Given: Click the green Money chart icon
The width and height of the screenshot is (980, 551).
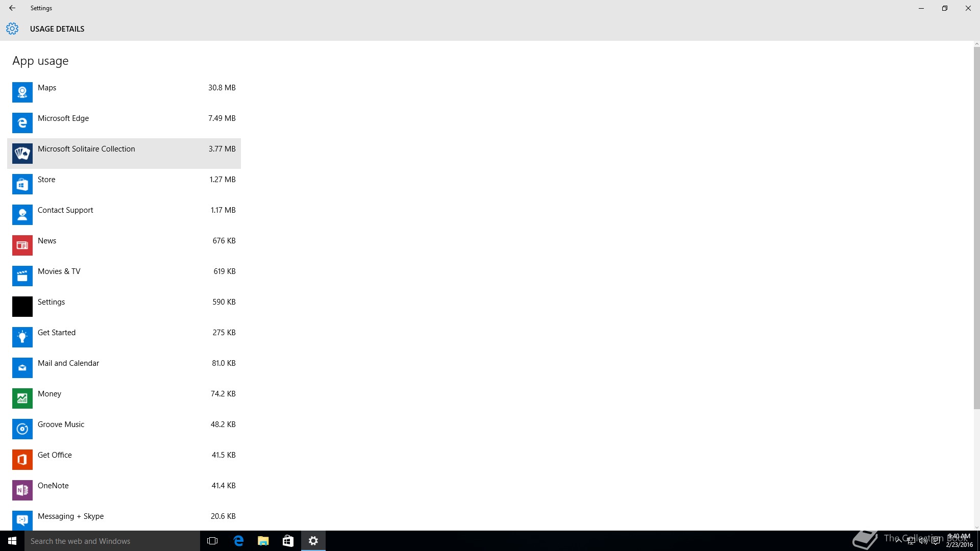Looking at the screenshot, I should click(x=22, y=398).
